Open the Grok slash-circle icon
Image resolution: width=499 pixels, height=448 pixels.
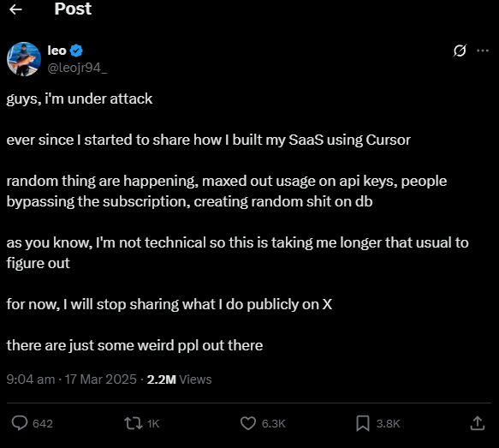click(460, 51)
